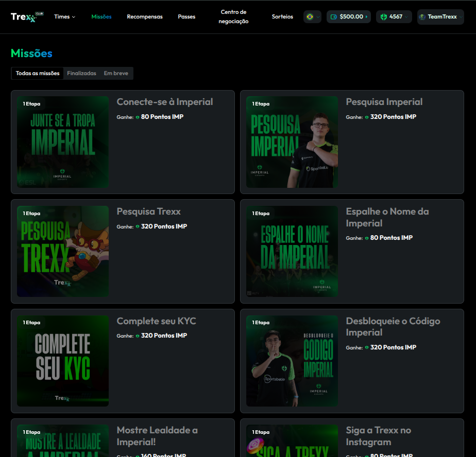Screen dimensions: 476x457
Task: Expand the Times dropdown menu
Action: [65, 16]
